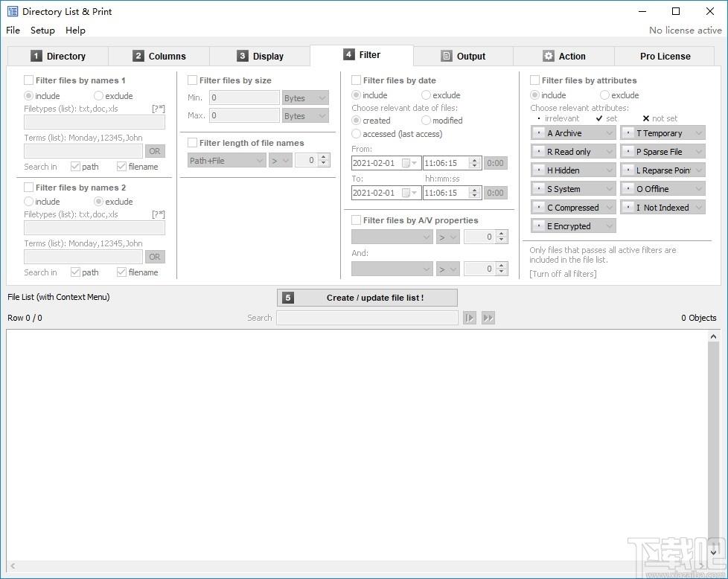Click the A Archive attribute state icon
The width and height of the screenshot is (728, 579).
pos(538,132)
